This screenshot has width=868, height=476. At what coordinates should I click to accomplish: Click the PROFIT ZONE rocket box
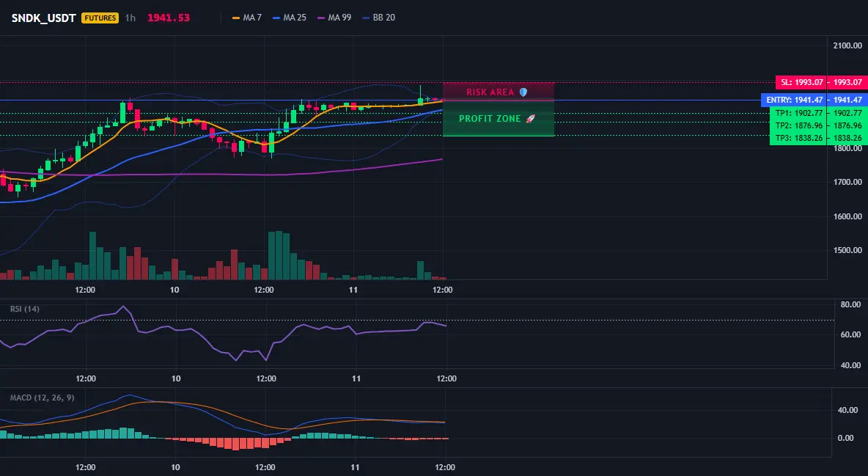(499, 119)
